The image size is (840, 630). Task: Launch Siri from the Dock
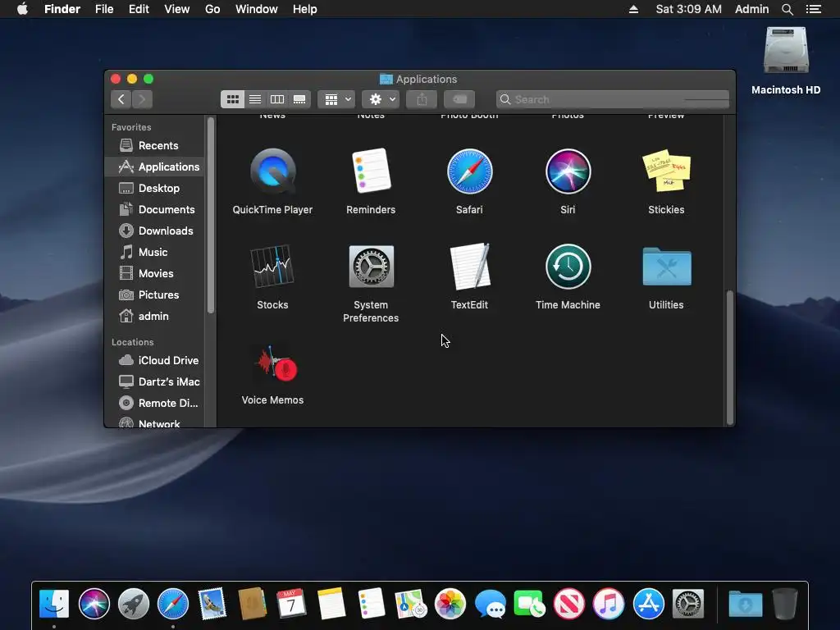pyautogui.click(x=94, y=604)
